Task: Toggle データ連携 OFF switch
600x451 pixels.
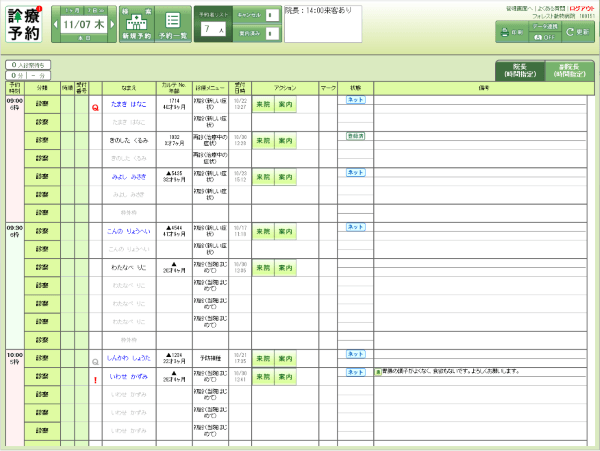Action: (x=546, y=36)
